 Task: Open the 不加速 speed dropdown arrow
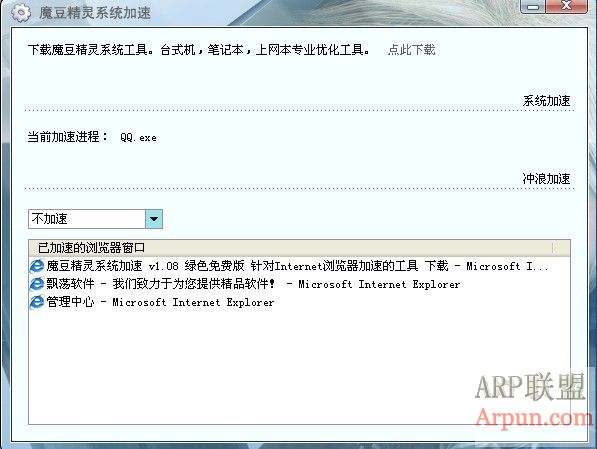154,219
